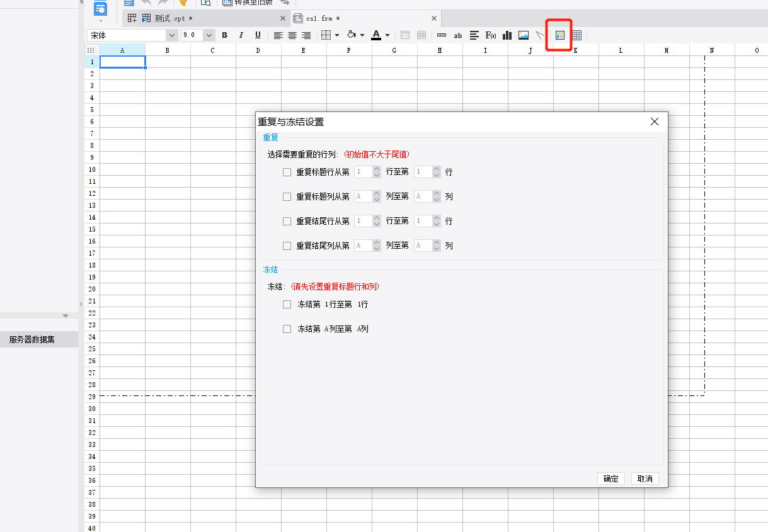The height and width of the screenshot is (532, 768).
Task: Click the underline formatting icon
Action: click(258, 35)
